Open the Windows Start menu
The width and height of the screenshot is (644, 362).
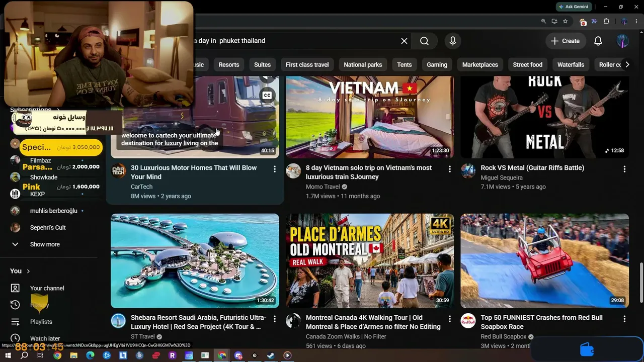[x=8, y=355]
